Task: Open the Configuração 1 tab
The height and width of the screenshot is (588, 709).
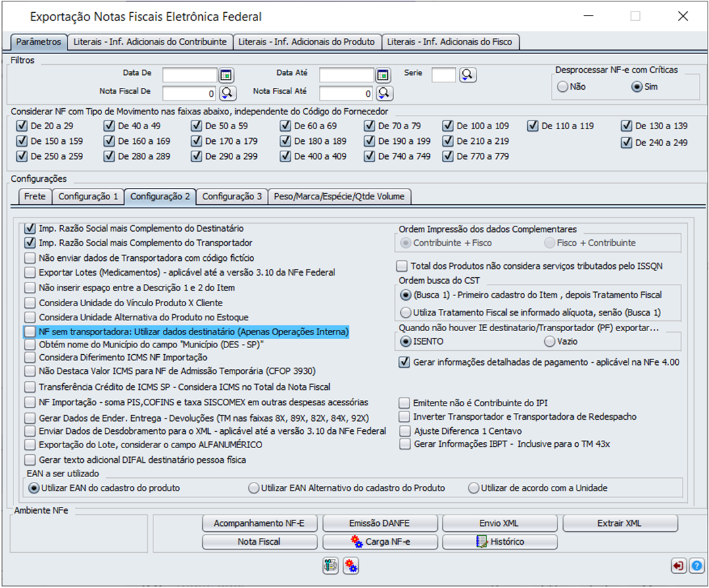Action: coord(88,196)
